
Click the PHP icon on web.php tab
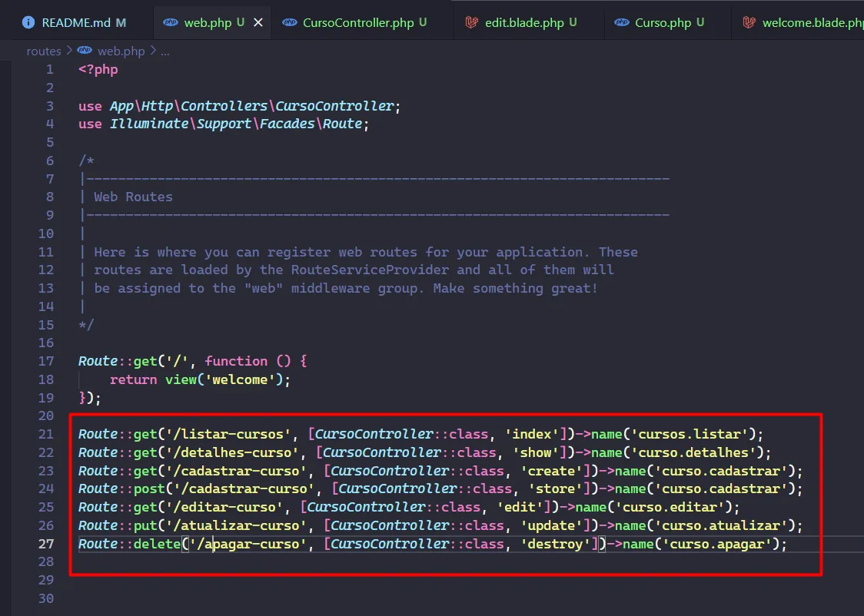[171, 23]
